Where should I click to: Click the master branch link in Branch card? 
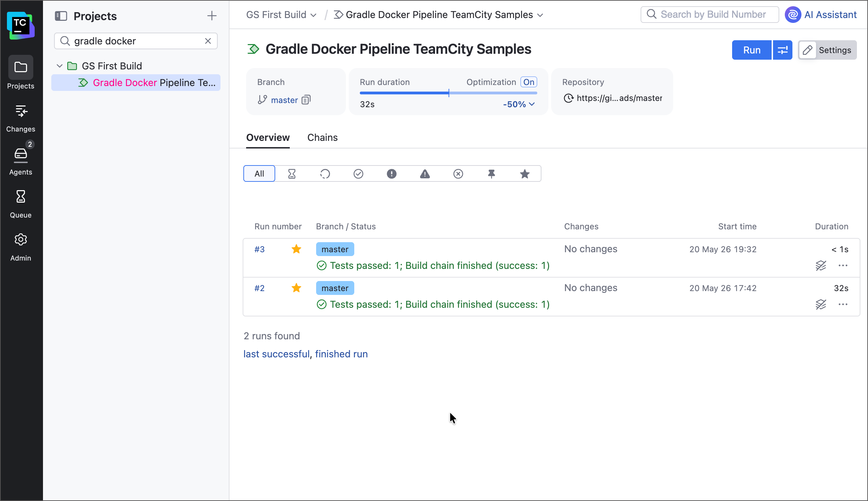(x=284, y=100)
